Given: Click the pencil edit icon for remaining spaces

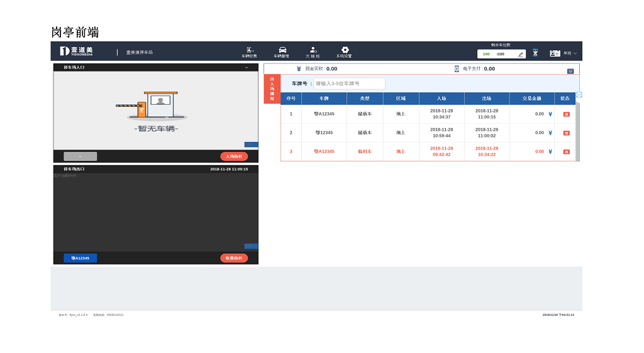Looking at the screenshot, I should [x=521, y=54].
